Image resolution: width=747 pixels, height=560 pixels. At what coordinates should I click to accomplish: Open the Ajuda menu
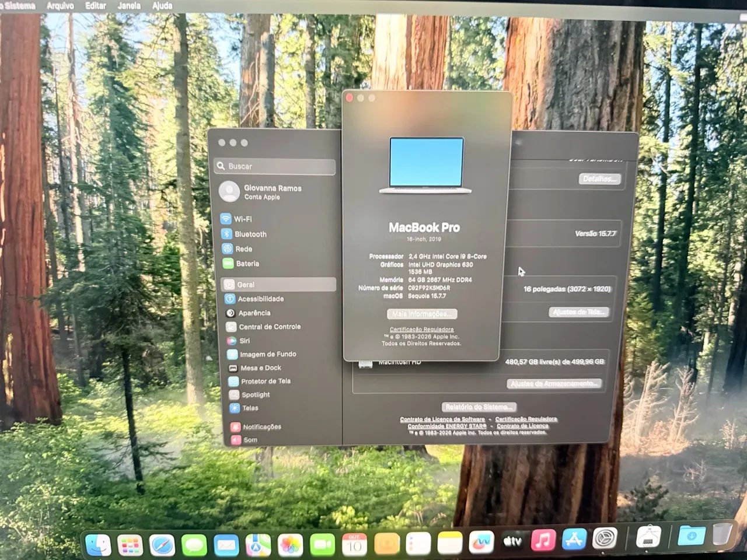tap(162, 6)
